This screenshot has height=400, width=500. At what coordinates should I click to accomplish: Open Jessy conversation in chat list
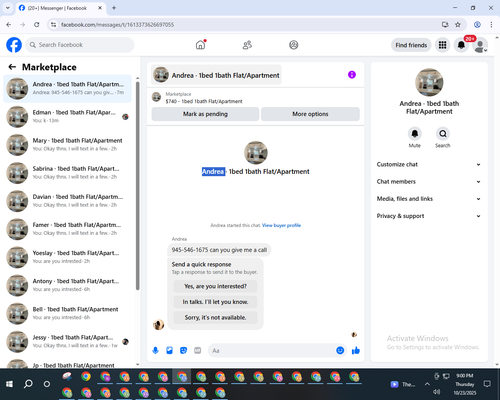[67, 342]
